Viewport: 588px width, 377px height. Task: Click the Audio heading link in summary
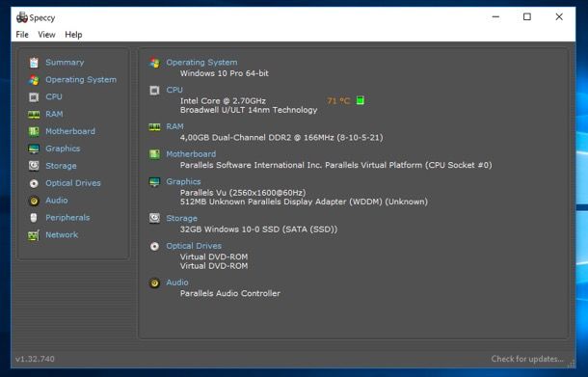click(177, 283)
